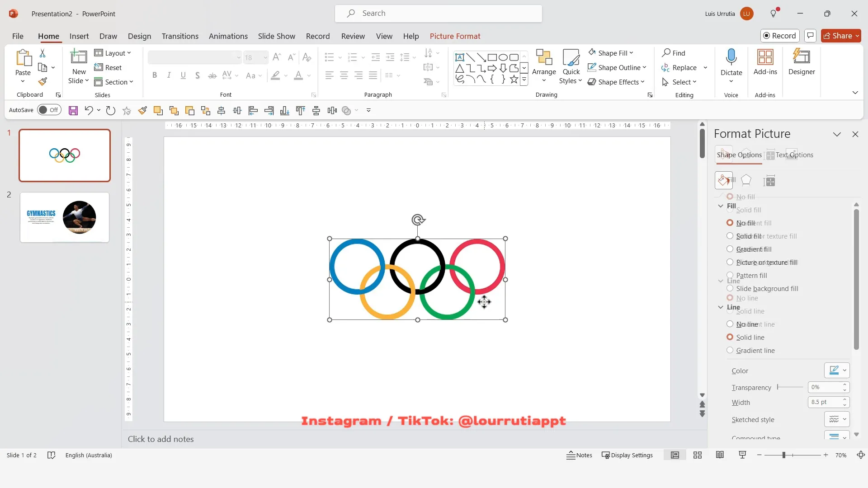Open the Animations tab

point(228,36)
